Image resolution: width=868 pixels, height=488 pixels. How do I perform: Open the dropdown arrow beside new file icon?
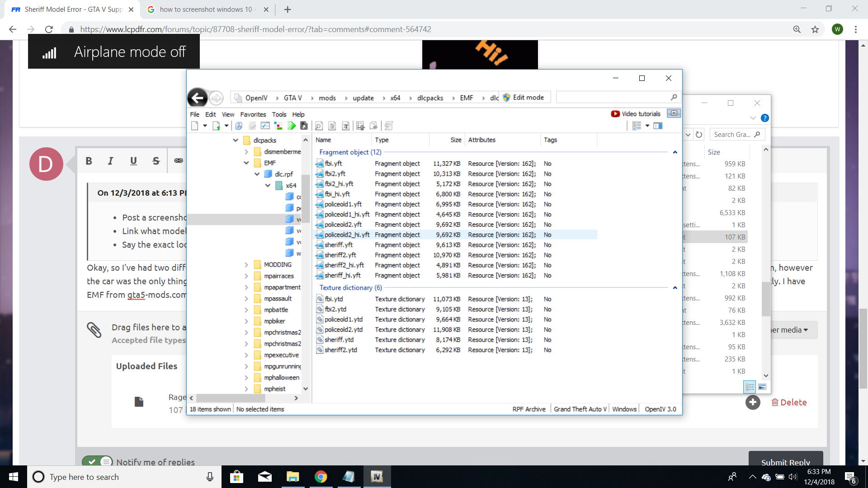[x=205, y=126]
